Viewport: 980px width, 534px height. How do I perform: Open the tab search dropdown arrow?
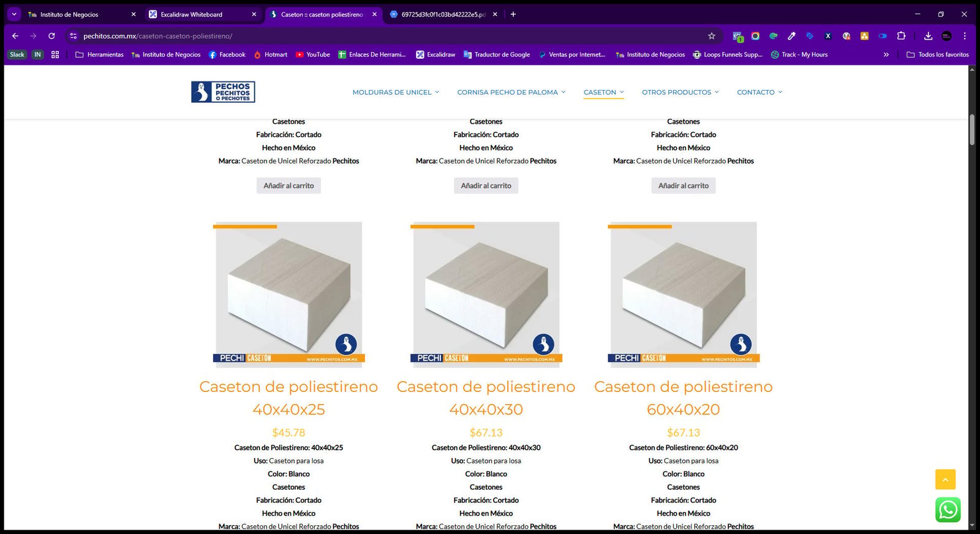(x=13, y=14)
